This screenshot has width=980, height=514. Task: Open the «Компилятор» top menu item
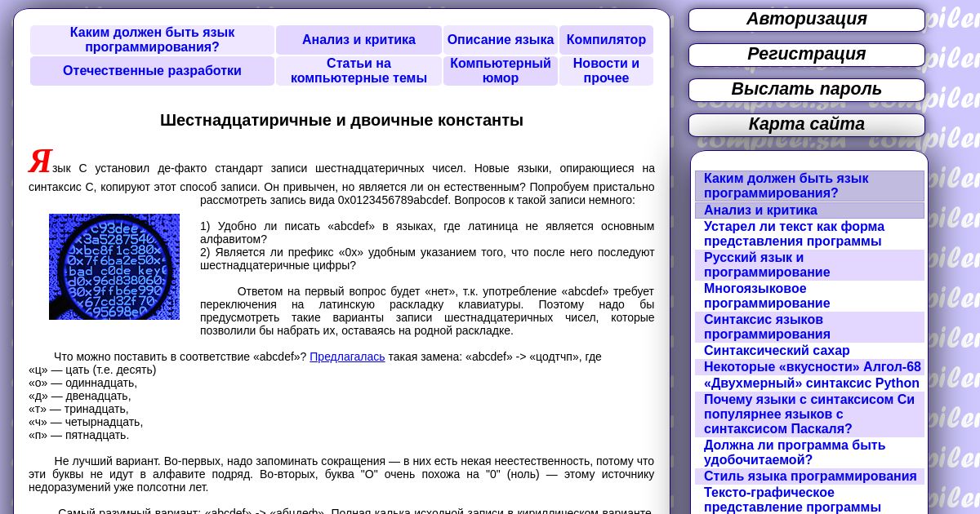[606, 40]
